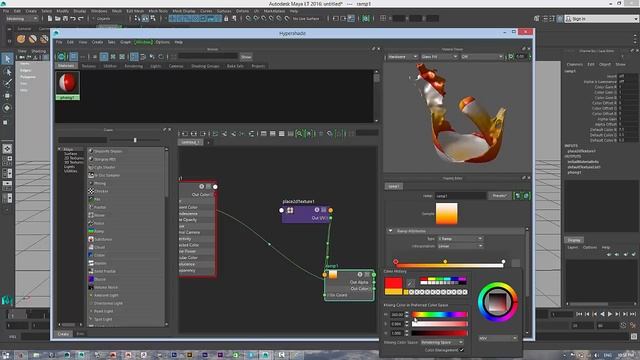
Task: Toggle the Color Management checkbox
Action: [462, 350]
